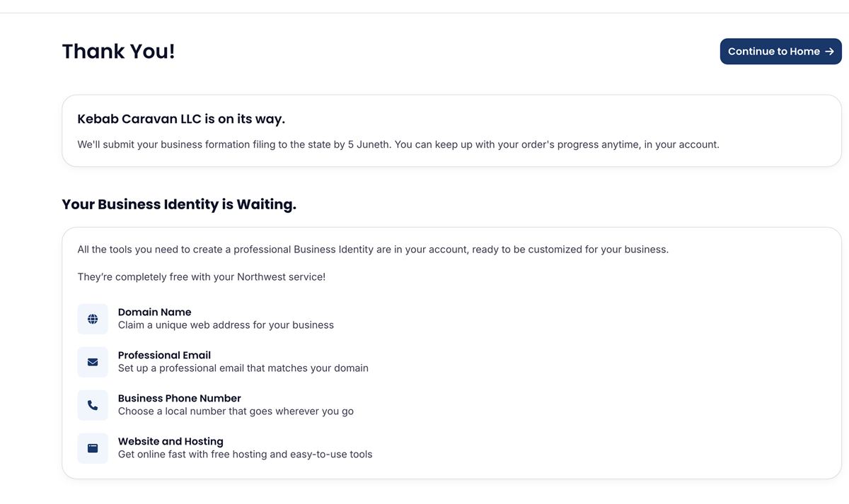Click the globe icon for Domain Name

(93, 319)
